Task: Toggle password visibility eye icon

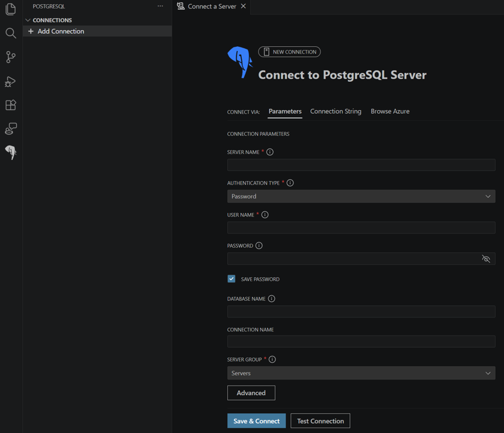Action: (x=486, y=259)
